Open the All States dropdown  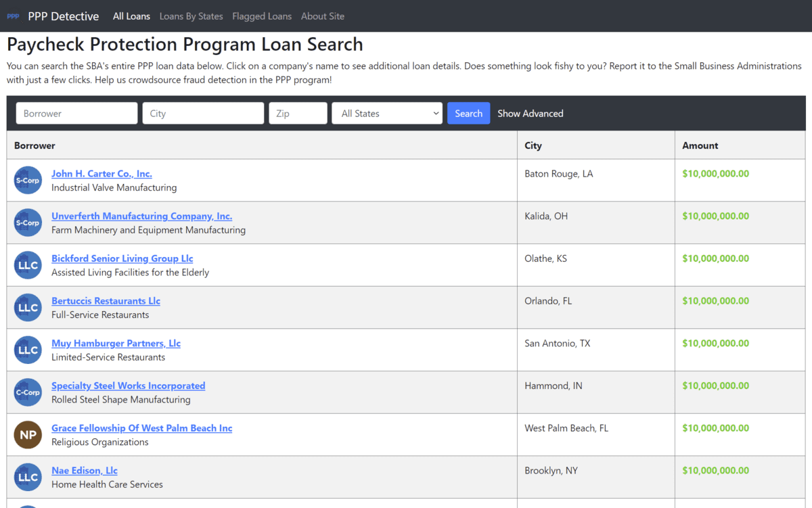387,114
